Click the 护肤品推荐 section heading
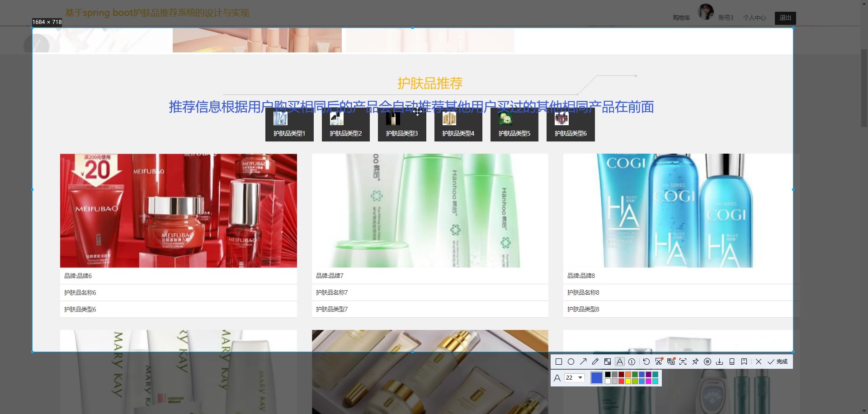 (430, 83)
